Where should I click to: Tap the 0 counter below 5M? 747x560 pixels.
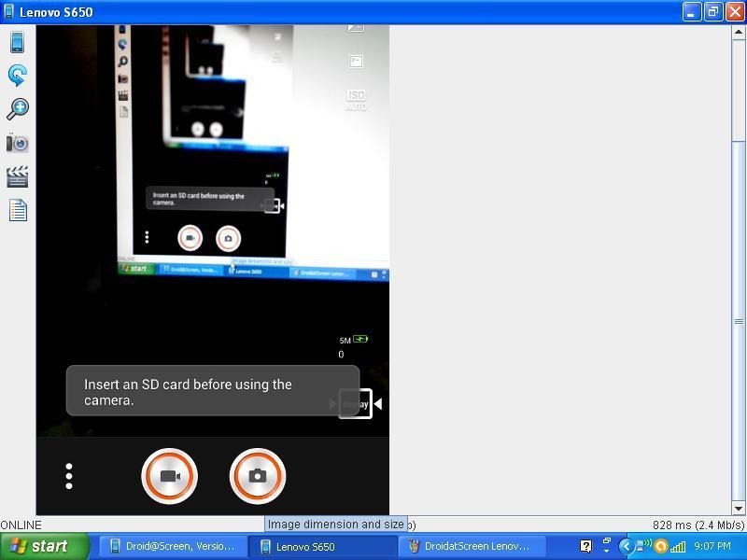(341, 355)
